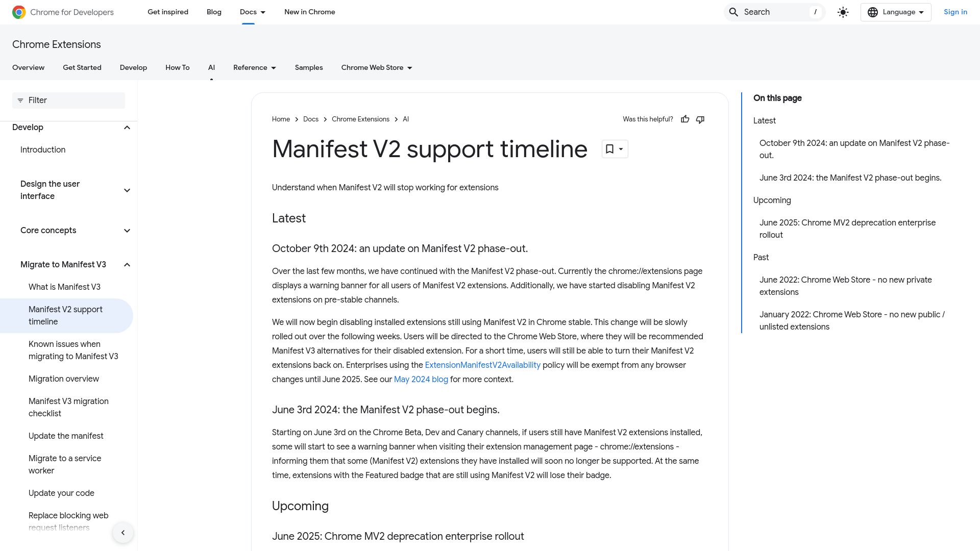Click Home in the breadcrumb

tap(281, 119)
